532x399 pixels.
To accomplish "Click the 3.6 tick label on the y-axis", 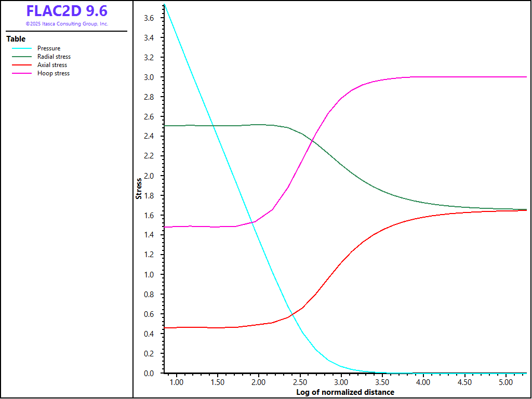I will pos(148,18).
